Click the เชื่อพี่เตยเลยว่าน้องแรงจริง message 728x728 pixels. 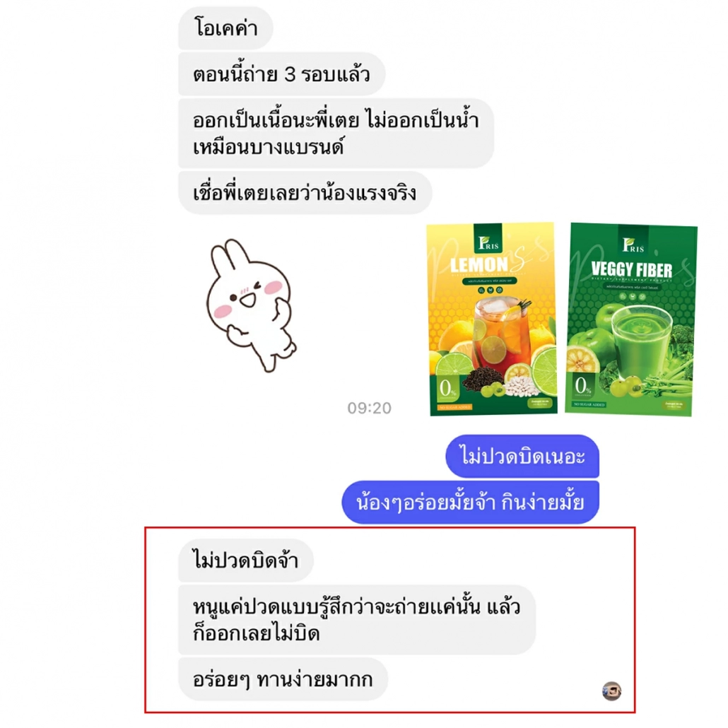305,193
